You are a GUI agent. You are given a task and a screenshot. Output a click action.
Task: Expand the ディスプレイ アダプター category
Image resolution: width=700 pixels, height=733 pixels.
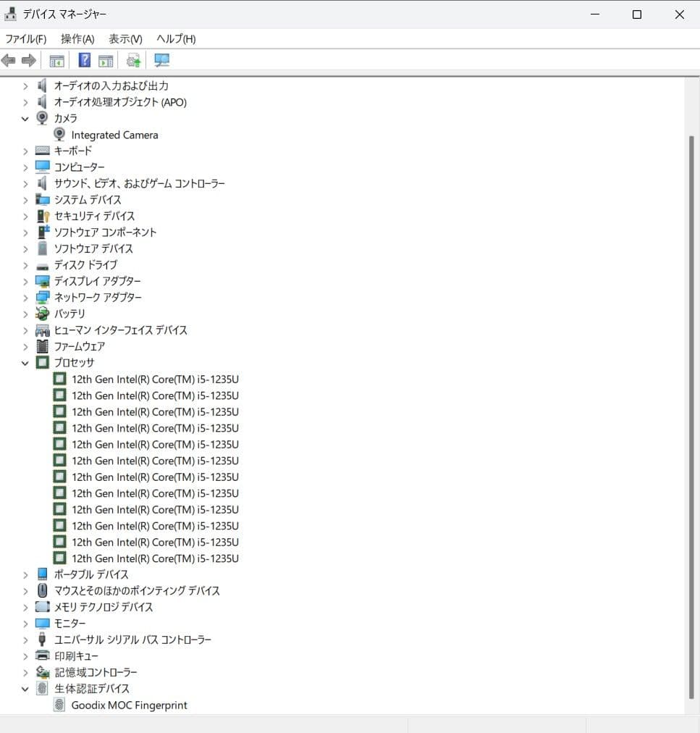pyautogui.click(x=25, y=281)
